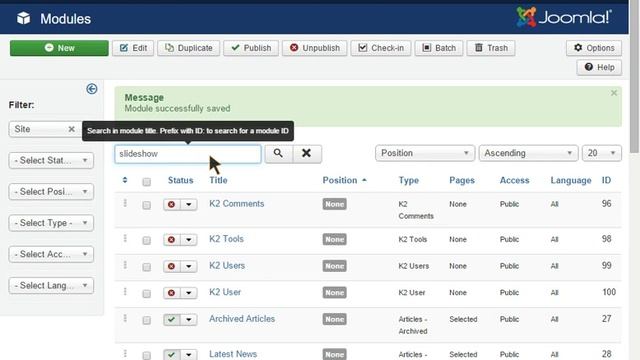The height and width of the screenshot is (360, 640).
Task: Expand the status arrow menu for K2 Comments
Action: tap(189, 204)
